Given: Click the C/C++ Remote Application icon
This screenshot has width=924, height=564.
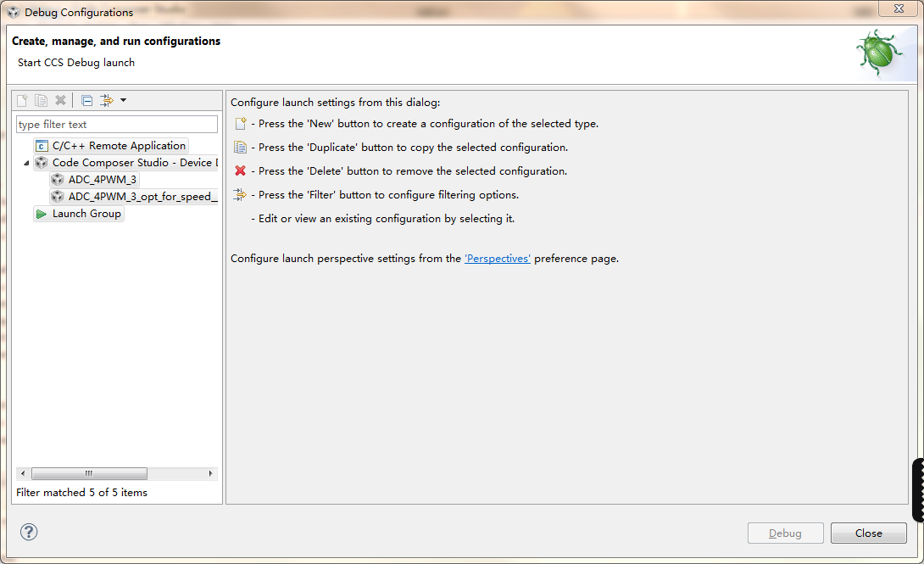Looking at the screenshot, I should tap(42, 146).
